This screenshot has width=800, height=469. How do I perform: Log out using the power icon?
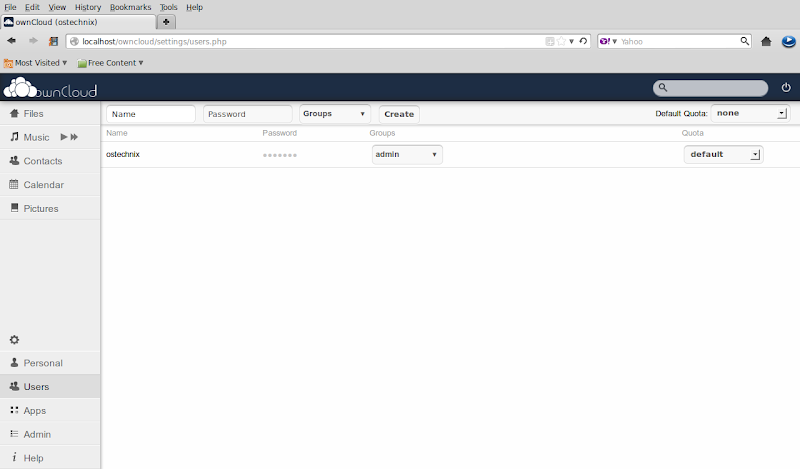(x=786, y=88)
